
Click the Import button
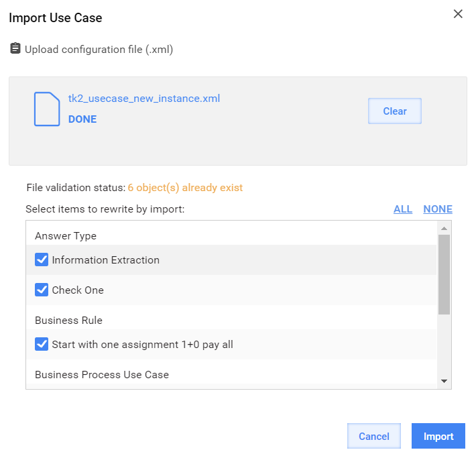pos(438,436)
